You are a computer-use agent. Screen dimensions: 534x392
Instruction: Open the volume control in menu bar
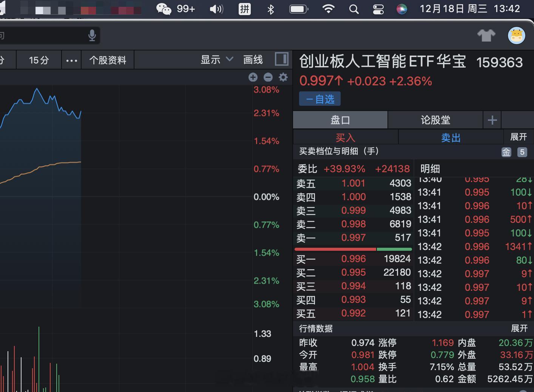tap(216, 9)
